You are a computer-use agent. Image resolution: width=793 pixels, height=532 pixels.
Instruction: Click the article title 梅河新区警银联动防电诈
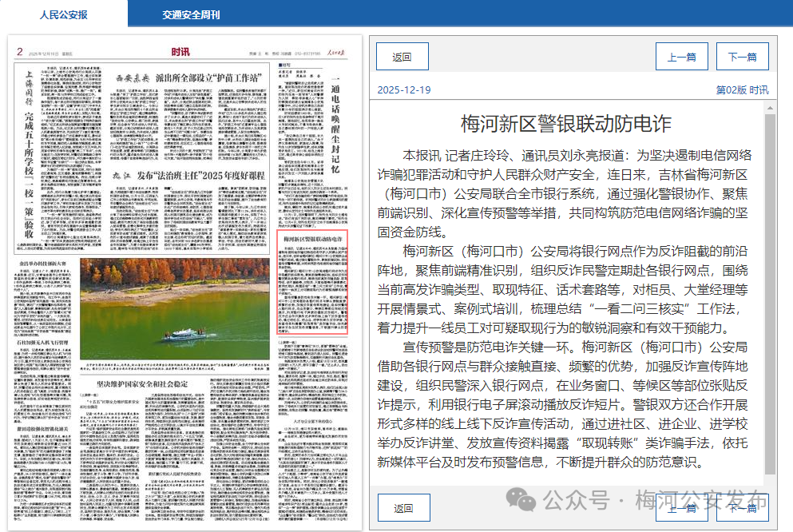coord(566,124)
